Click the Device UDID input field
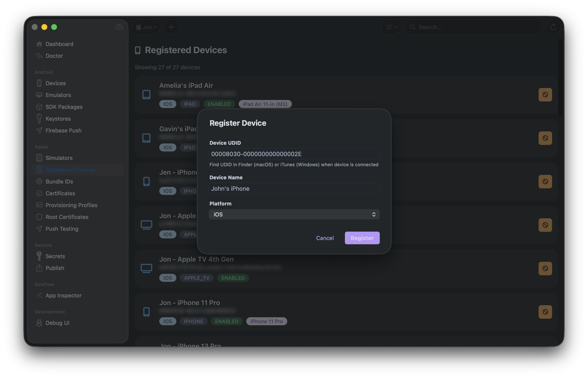 294,154
